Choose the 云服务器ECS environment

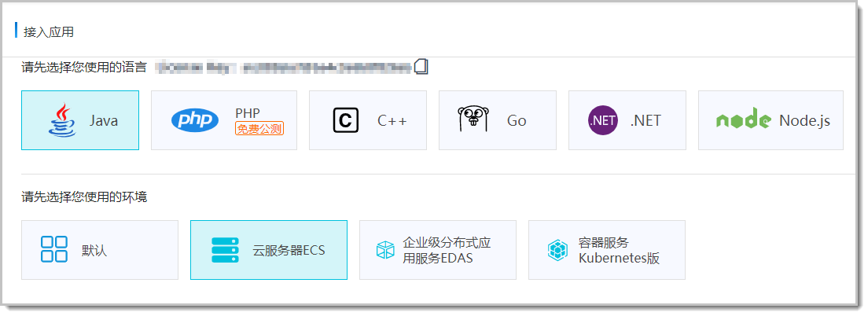[268, 250]
